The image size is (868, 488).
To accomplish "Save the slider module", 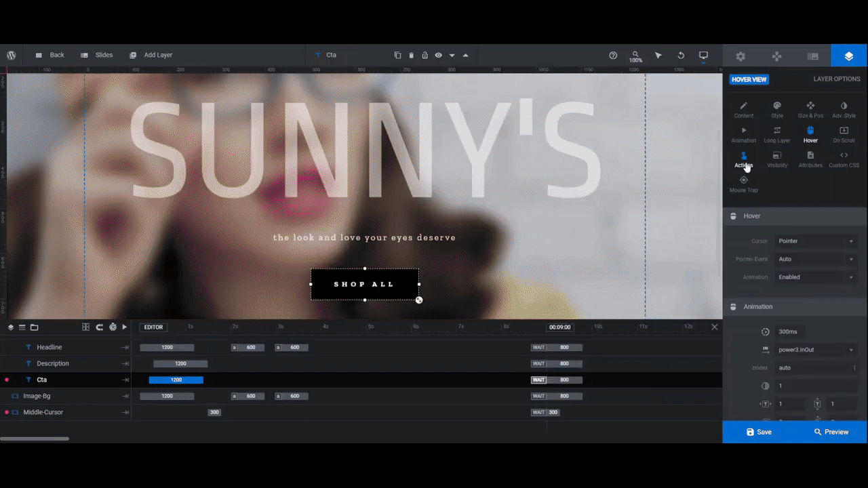I will click(x=759, y=432).
